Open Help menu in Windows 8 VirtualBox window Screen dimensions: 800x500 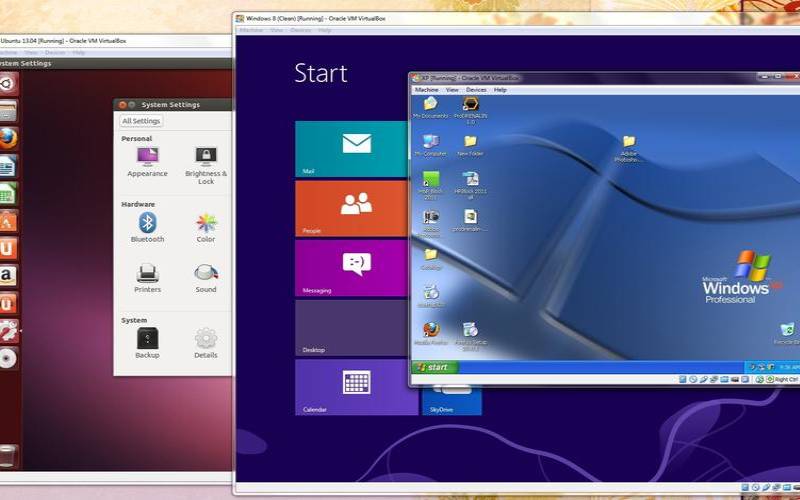pos(324,31)
